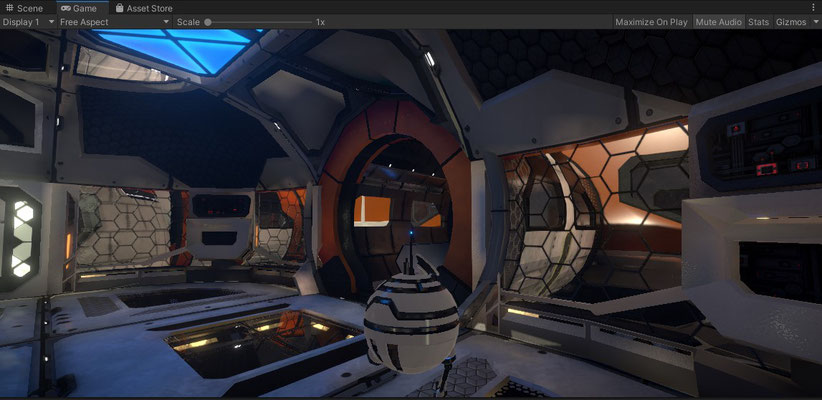
Task: Open the panel options kebab menu
Action: [813, 8]
